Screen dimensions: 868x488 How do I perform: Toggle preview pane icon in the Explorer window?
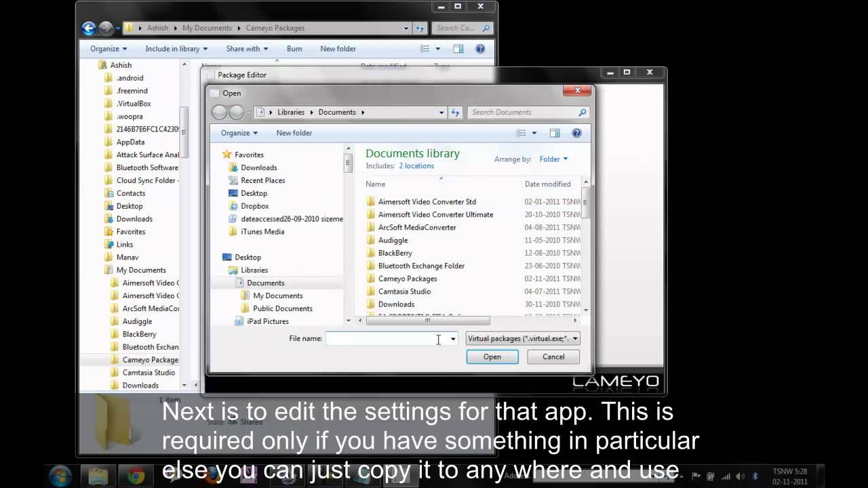[x=458, y=49]
